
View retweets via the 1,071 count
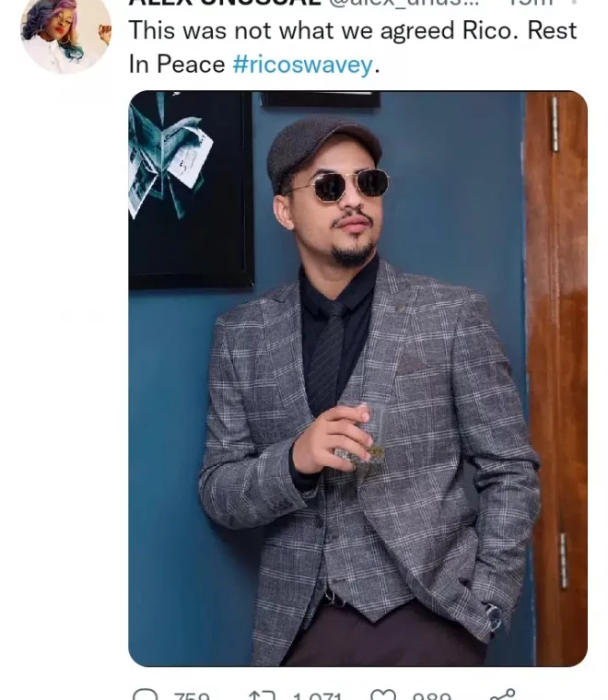point(317,695)
